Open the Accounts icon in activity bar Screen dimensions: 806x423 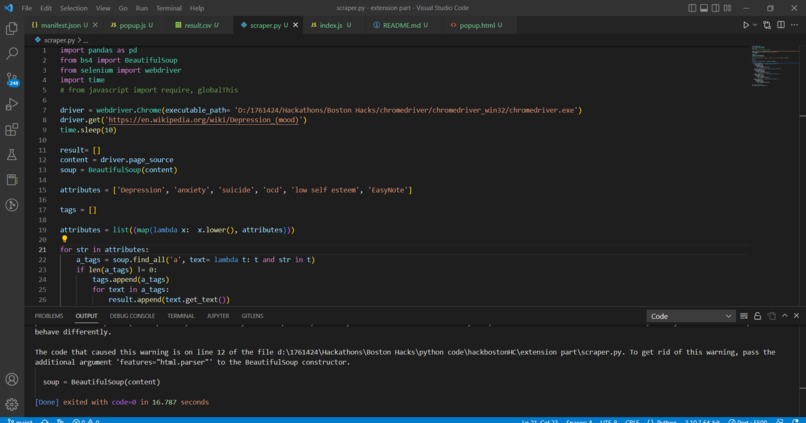tap(11, 379)
